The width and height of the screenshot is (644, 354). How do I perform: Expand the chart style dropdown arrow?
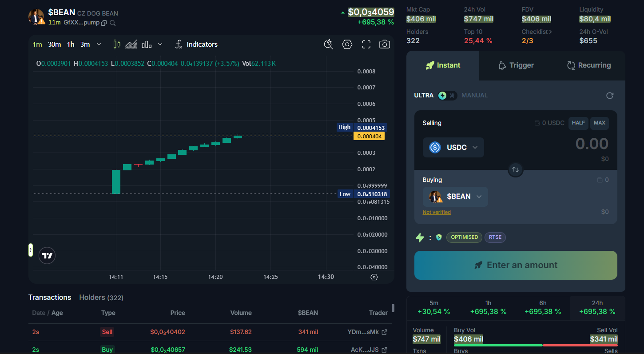(160, 44)
